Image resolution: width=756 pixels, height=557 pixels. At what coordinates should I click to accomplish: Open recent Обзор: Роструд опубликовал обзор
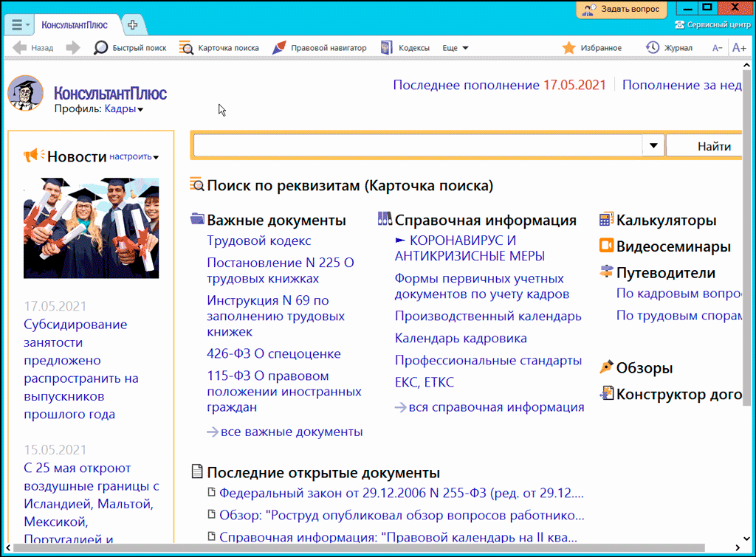[x=402, y=515]
